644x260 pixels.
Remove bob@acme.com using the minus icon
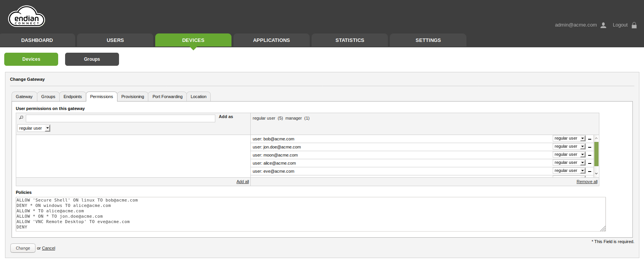pos(589,139)
